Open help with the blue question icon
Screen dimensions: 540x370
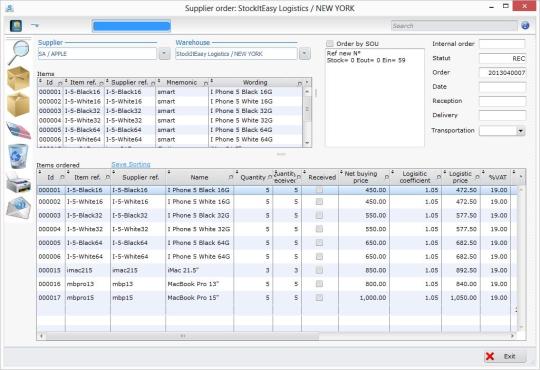[x=525, y=25]
